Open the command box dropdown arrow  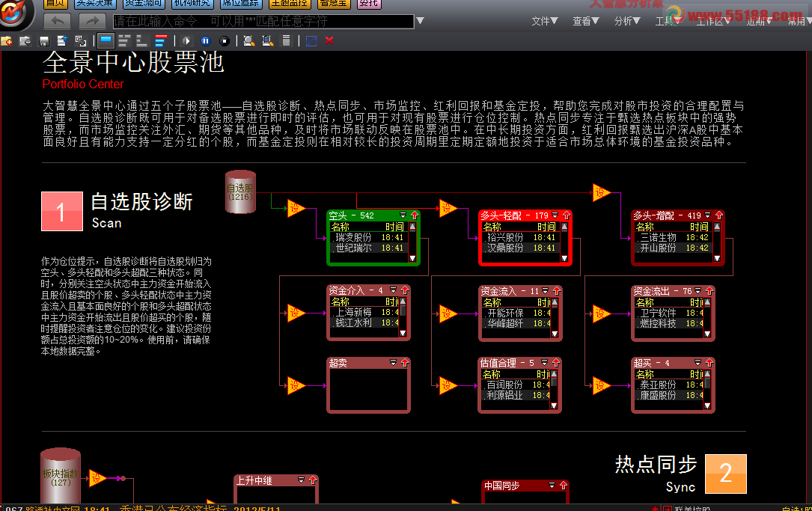click(x=421, y=21)
